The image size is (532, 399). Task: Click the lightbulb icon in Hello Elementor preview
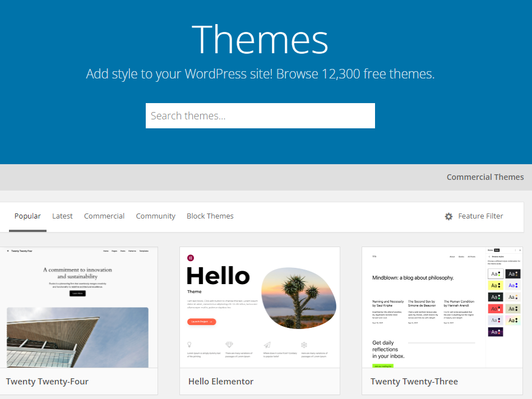tap(189, 345)
